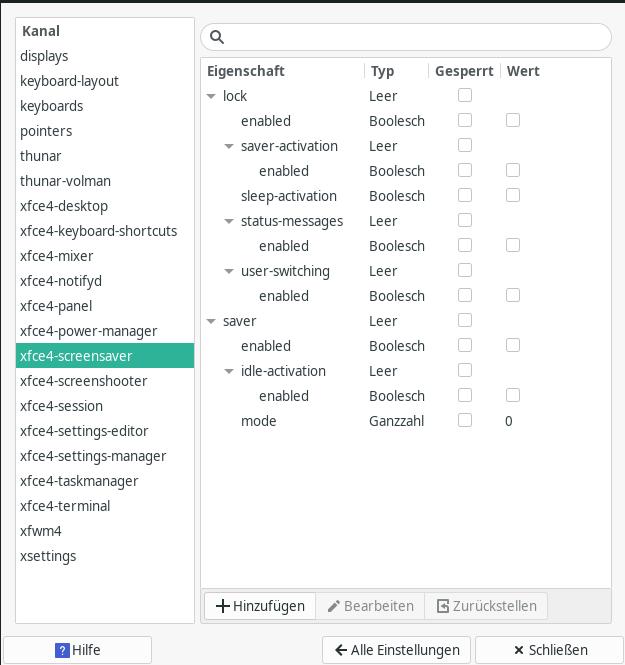625x665 pixels.
Task: Select the mode property row
Action: pyautogui.click(x=406, y=421)
